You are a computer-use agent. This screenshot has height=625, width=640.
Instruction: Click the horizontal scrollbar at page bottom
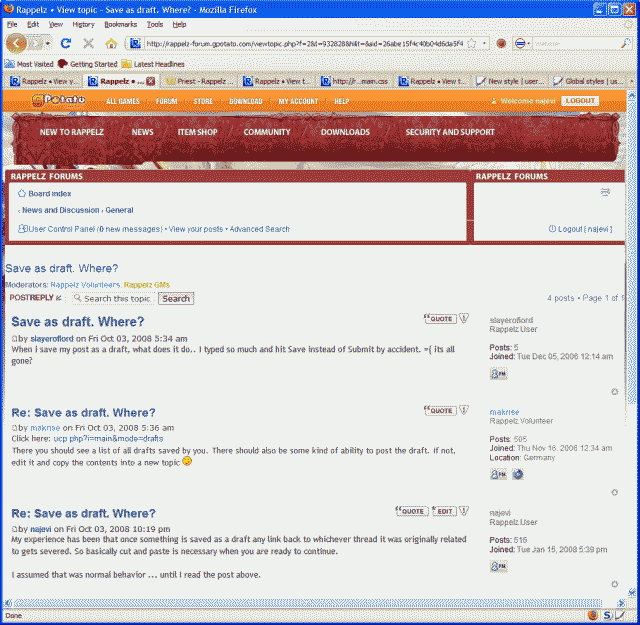click(x=307, y=603)
